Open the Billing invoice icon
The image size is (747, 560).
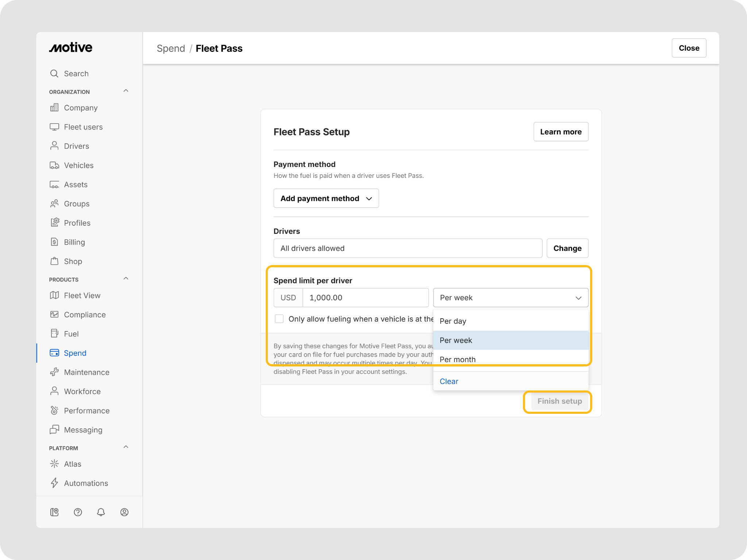tap(54, 242)
